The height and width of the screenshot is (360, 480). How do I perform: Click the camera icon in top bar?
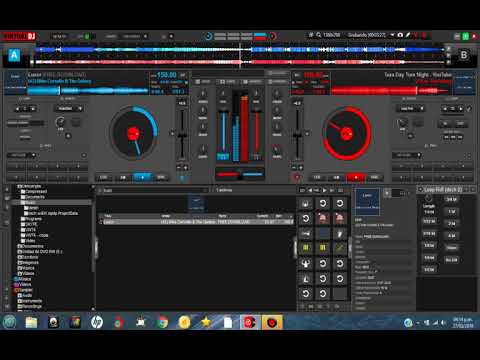400,35
